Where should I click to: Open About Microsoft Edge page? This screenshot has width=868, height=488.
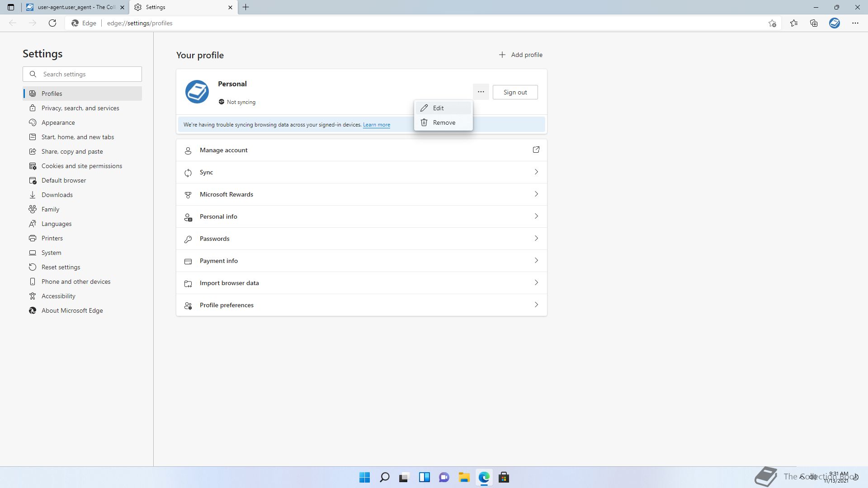tap(82, 310)
